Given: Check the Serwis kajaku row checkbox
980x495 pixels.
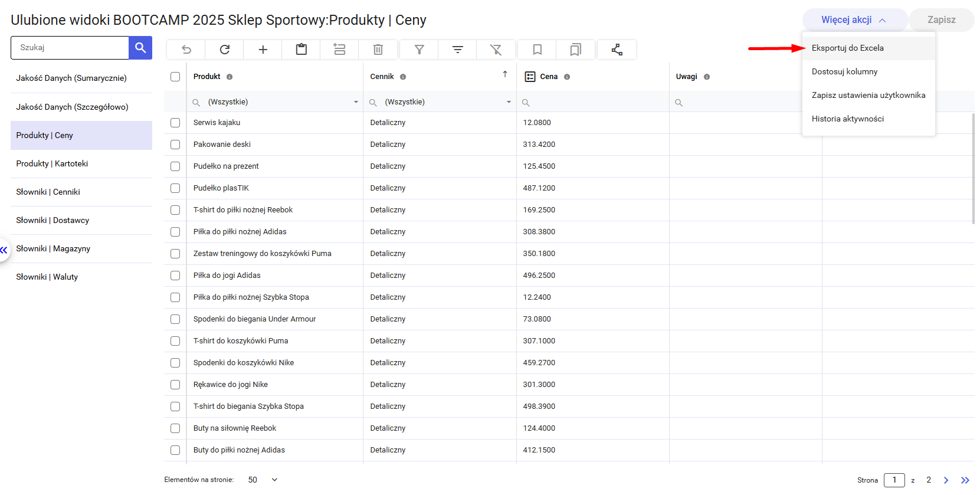Looking at the screenshot, I should click(175, 123).
